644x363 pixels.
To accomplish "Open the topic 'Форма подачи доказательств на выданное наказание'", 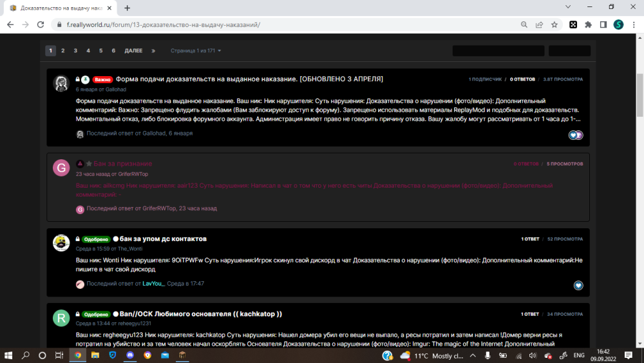I will [x=249, y=79].
